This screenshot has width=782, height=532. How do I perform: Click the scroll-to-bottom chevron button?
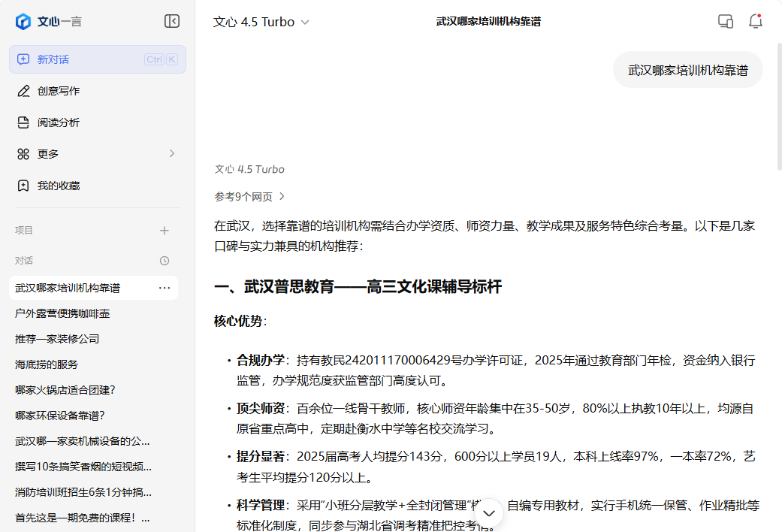pos(488,512)
